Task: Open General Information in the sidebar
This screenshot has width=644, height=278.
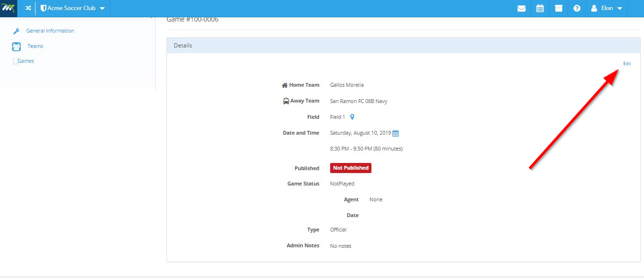Action: point(50,31)
